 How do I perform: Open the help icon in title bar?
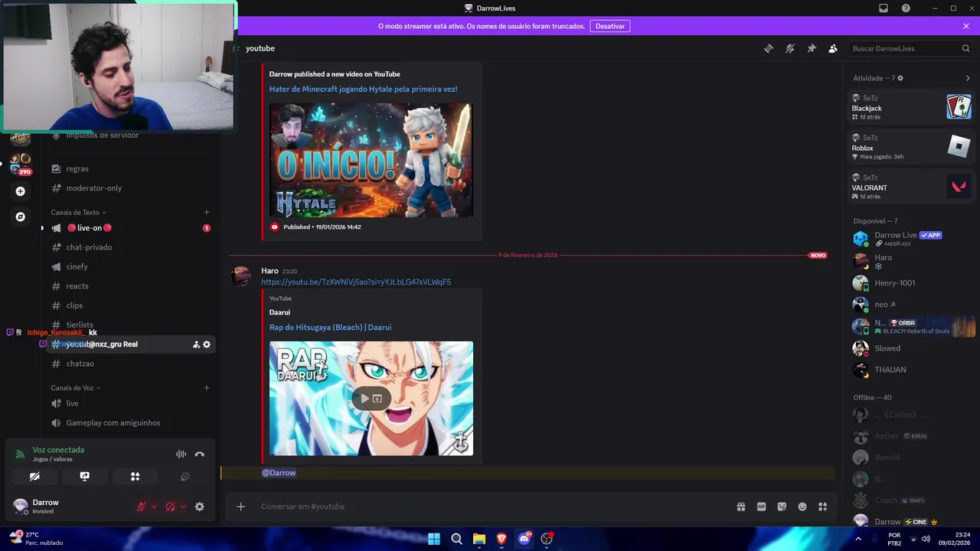tap(906, 8)
